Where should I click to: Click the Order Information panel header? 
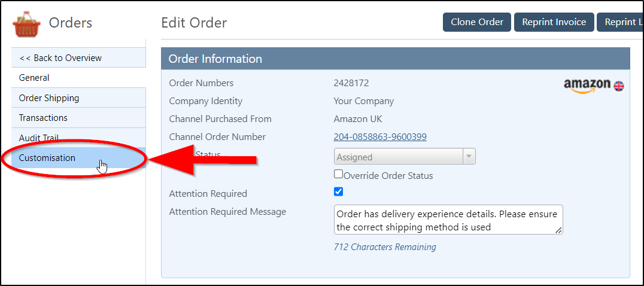pos(396,59)
